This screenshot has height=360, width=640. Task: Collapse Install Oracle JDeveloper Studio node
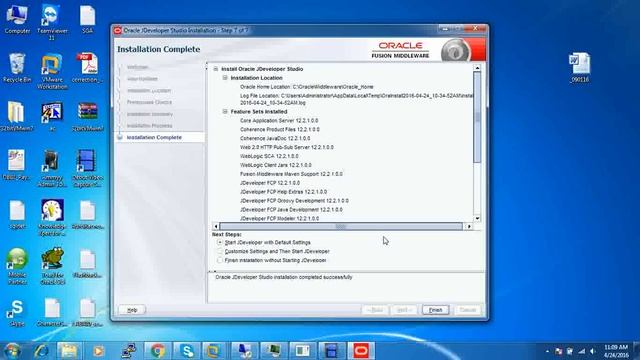tap(216, 69)
